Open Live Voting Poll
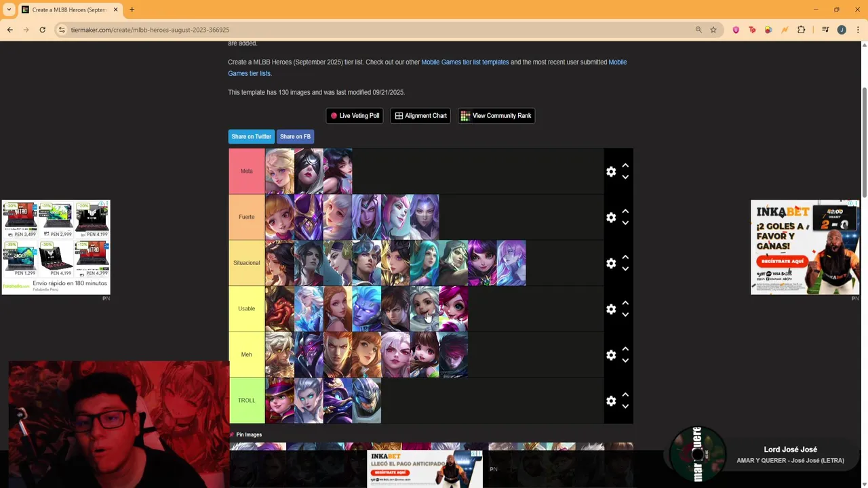 tap(355, 116)
